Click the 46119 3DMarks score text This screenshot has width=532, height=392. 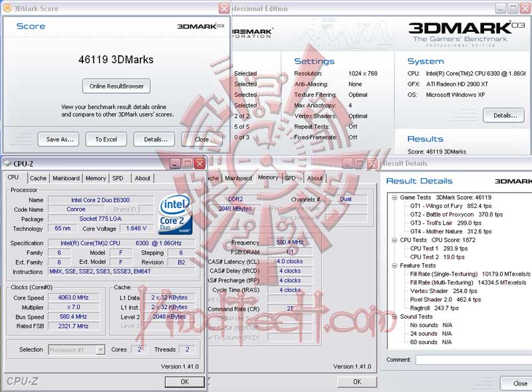116,60
